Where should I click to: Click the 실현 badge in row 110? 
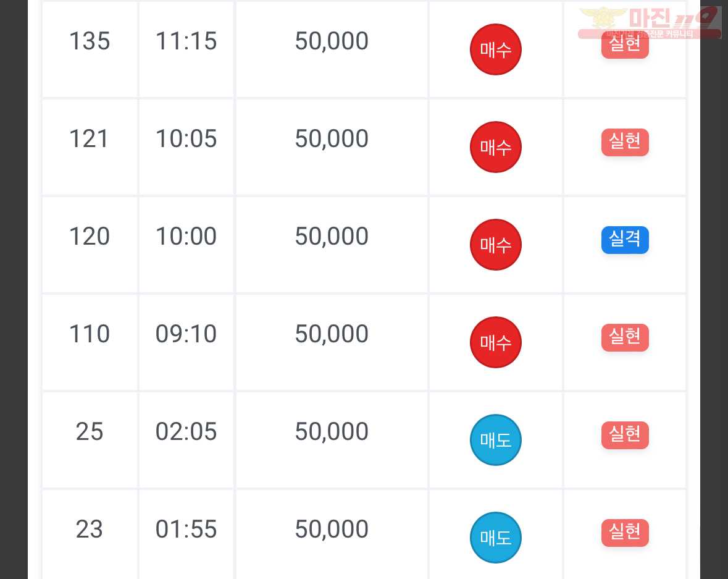625,337
